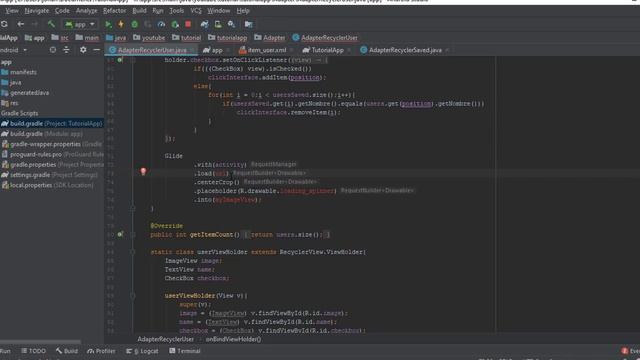Click the src breadcrumb folder
This screenshot has width=640, height=360.
coord(60,38)
